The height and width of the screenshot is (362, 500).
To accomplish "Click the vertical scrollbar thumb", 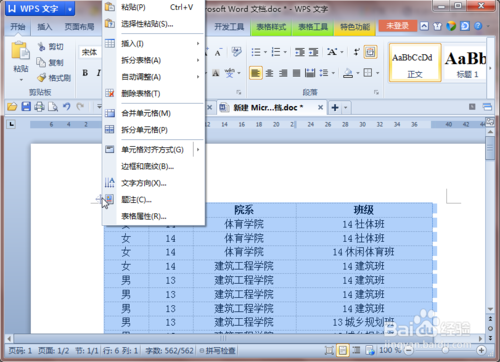I will [490, 148].
